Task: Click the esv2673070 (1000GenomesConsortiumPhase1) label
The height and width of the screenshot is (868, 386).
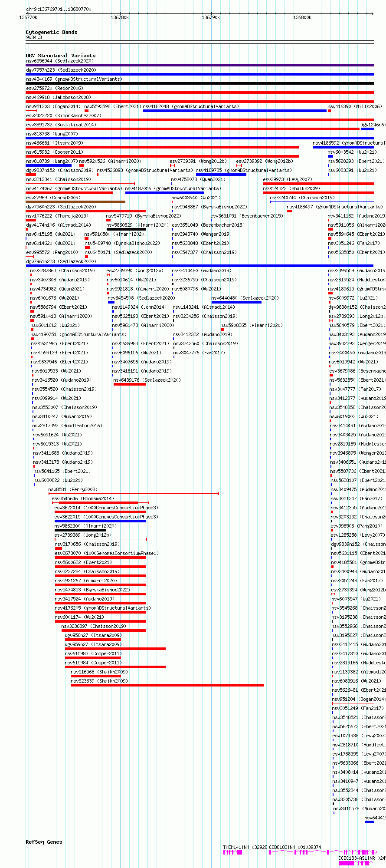Action: (107, 553)
